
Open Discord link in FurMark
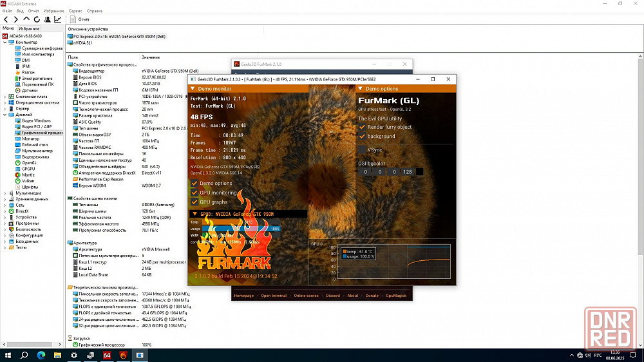point(333,296)
